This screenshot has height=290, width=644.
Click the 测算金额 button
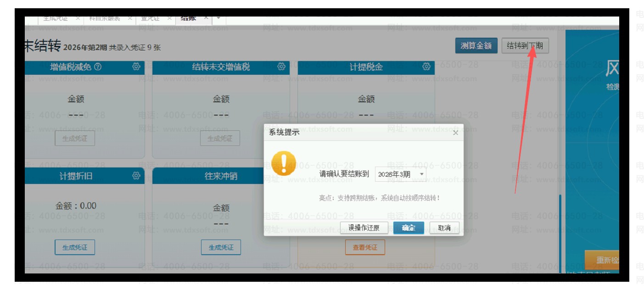tap(476, 46)
